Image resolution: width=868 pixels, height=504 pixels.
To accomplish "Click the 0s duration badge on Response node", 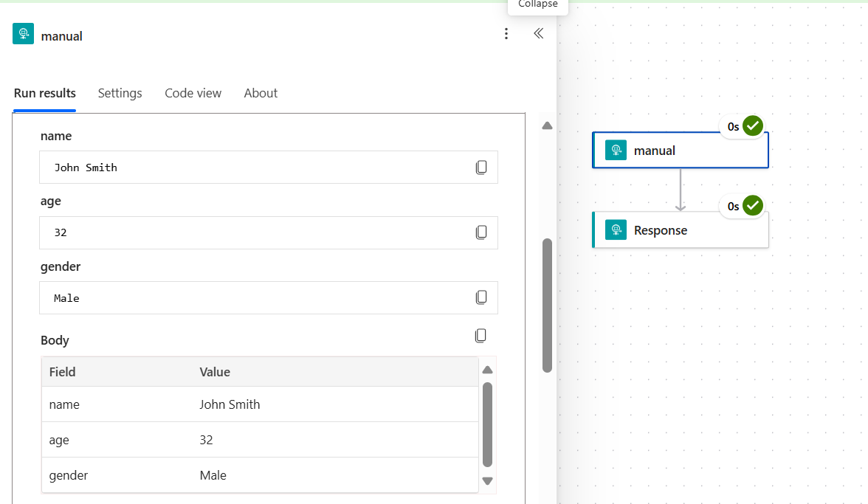I will (733, 207).
